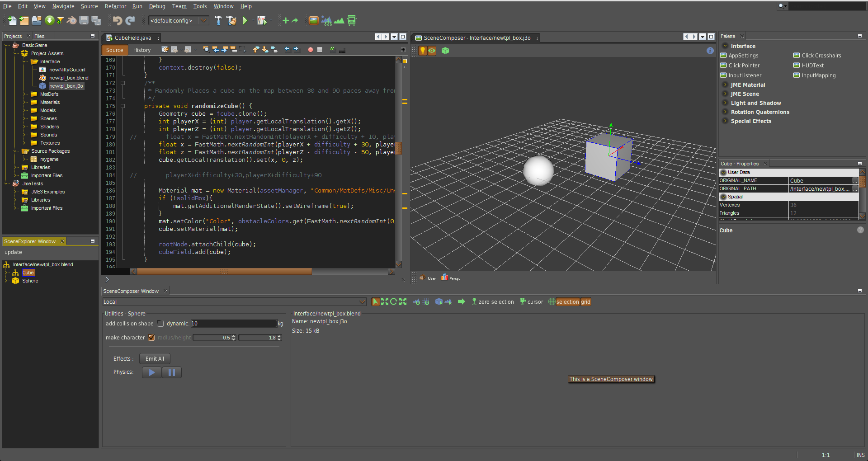Click the green cube icon in SceneComposer
Image resolution: width=868 pixels, height=461 pixels.
click(445, 51)
